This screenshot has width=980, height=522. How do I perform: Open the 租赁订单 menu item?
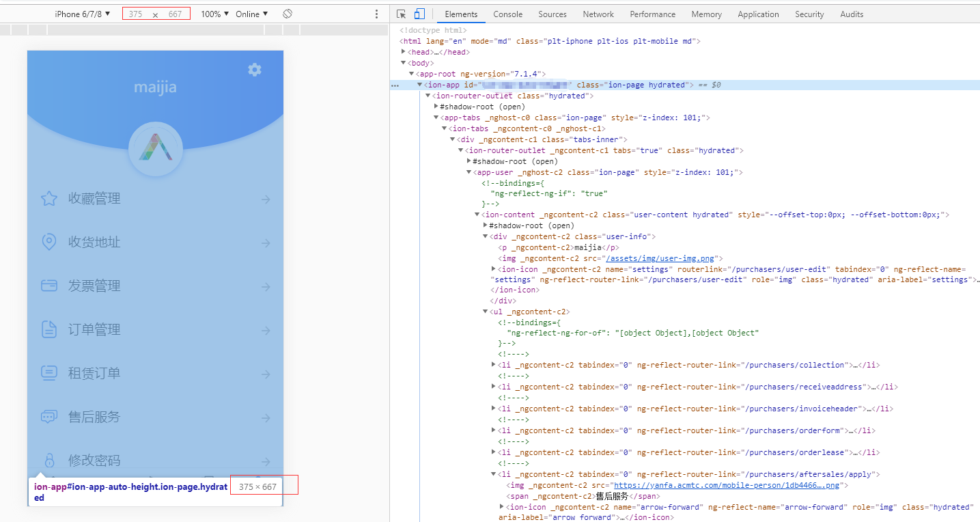click(156, 374)
